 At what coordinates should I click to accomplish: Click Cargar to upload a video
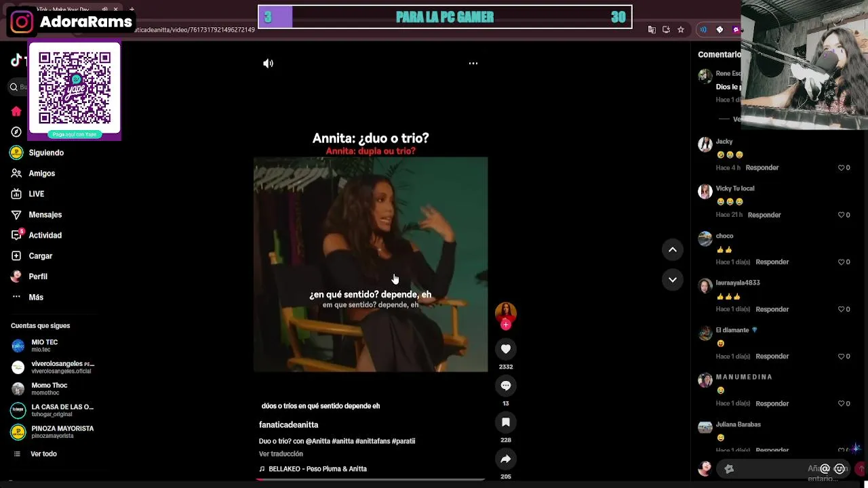pyautogui.click(x=40, y=256)
